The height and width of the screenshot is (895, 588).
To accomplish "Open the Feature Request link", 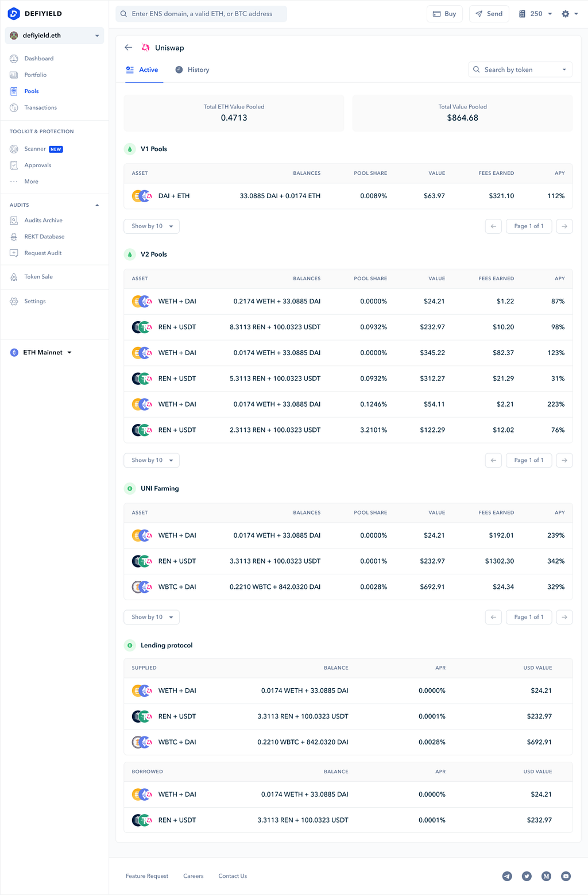I will 147,876.
